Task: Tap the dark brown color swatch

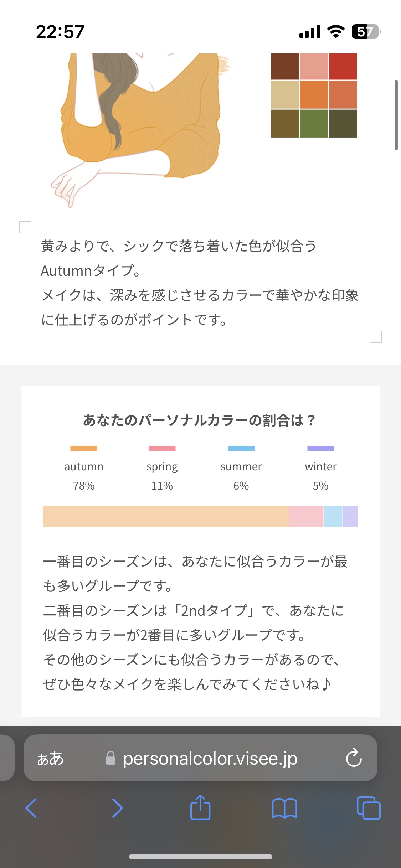Action: click(x=285, y=66)
